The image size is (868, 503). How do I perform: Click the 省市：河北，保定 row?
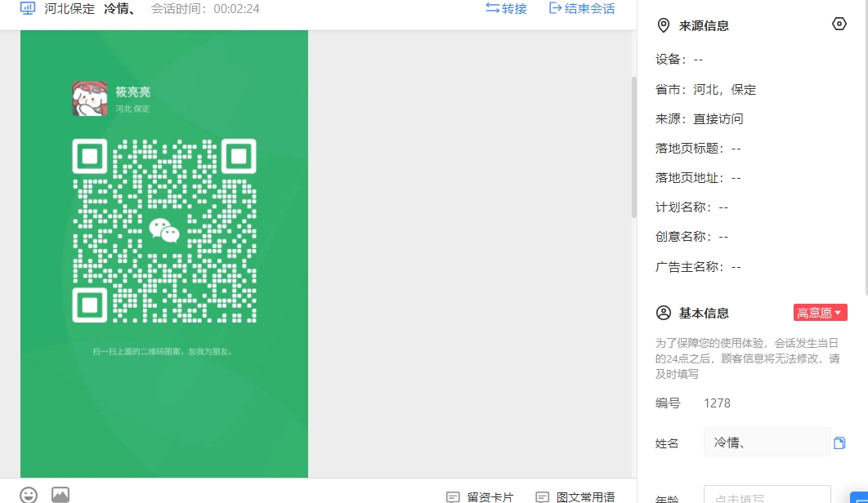(705, 90)
